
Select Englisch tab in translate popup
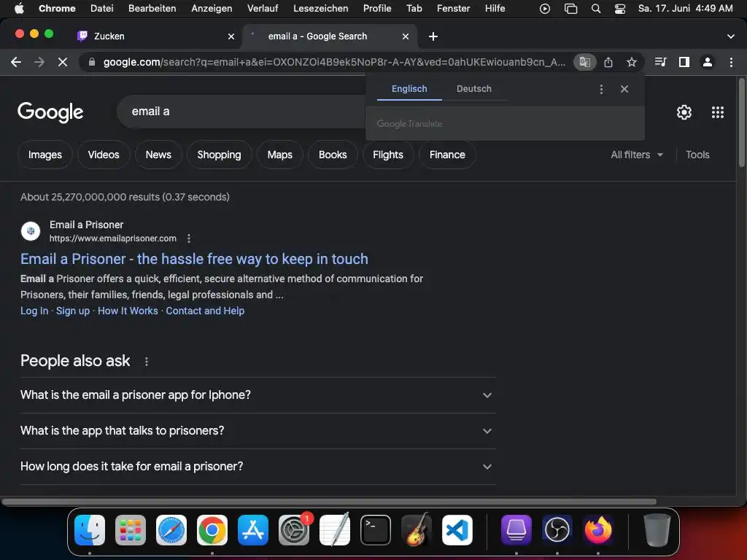pos(409,89)
